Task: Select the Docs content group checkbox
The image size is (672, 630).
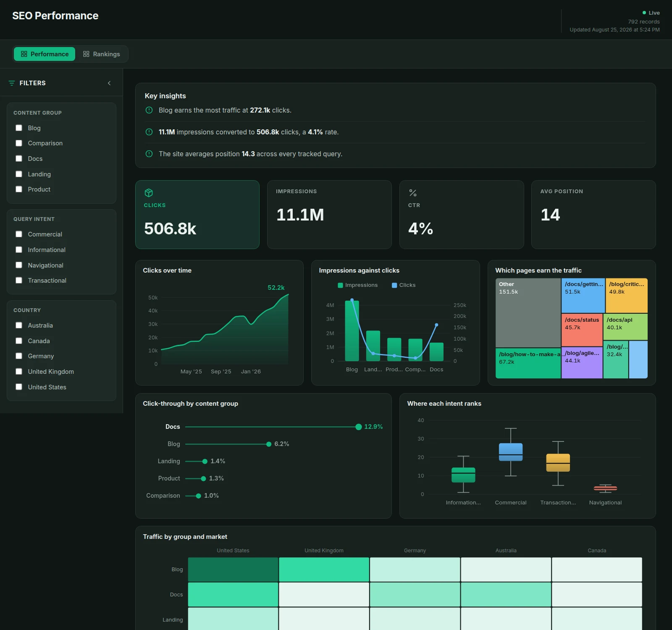Action: pos(19,158)
